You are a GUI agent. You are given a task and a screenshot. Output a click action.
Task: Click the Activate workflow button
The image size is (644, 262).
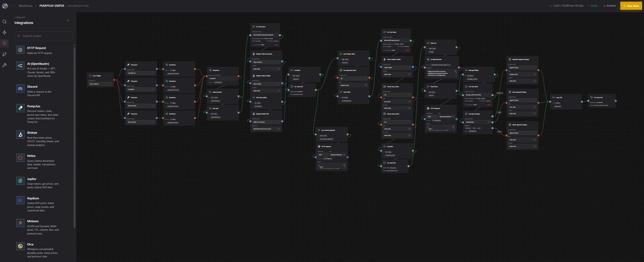609,5
